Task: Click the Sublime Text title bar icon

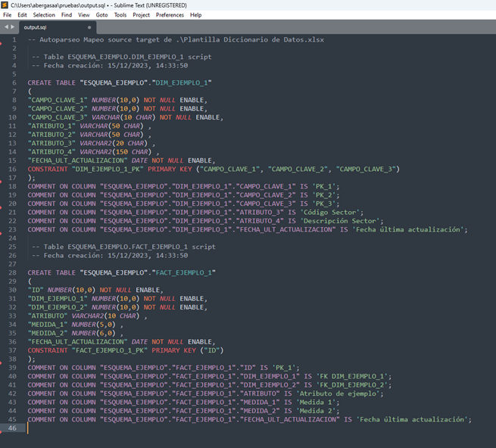Action: click(x=5, y=5)
